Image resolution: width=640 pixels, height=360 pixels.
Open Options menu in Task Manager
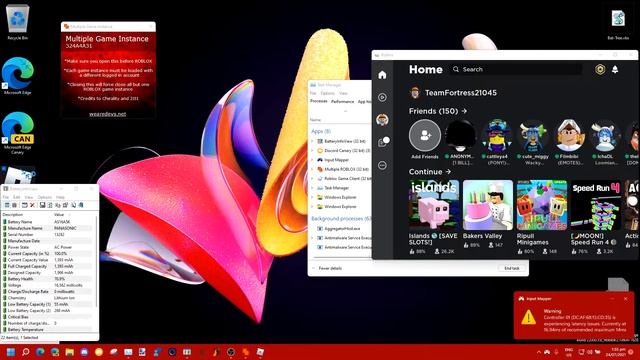pyautogui.click(x=327, y=93)
